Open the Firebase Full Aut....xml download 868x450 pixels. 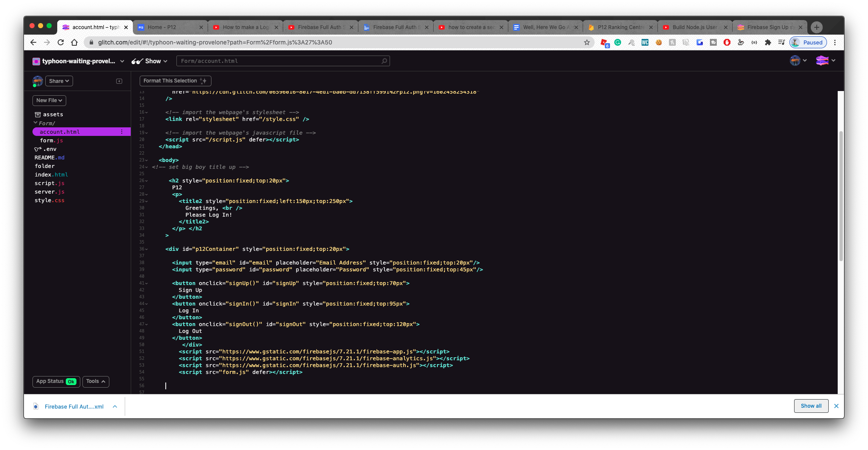74,406
